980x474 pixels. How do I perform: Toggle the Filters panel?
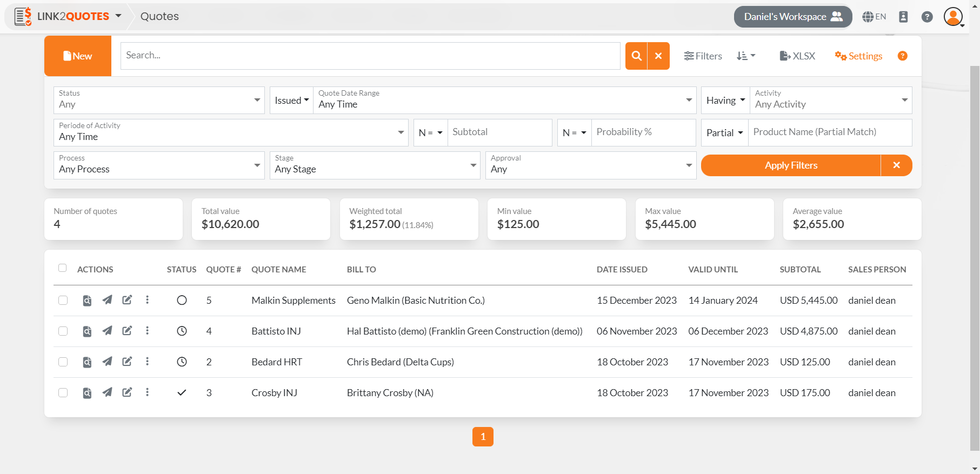click(x=703, y=56)
